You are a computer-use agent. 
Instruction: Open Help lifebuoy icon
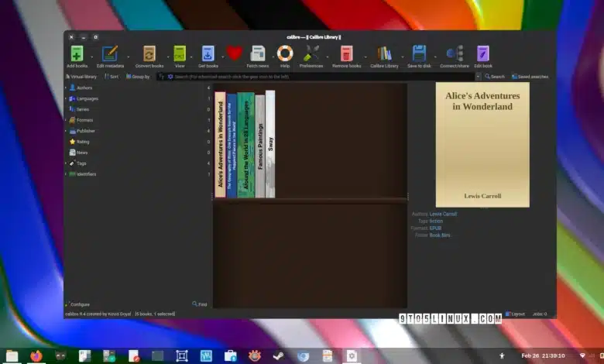(x=285, y=53)
